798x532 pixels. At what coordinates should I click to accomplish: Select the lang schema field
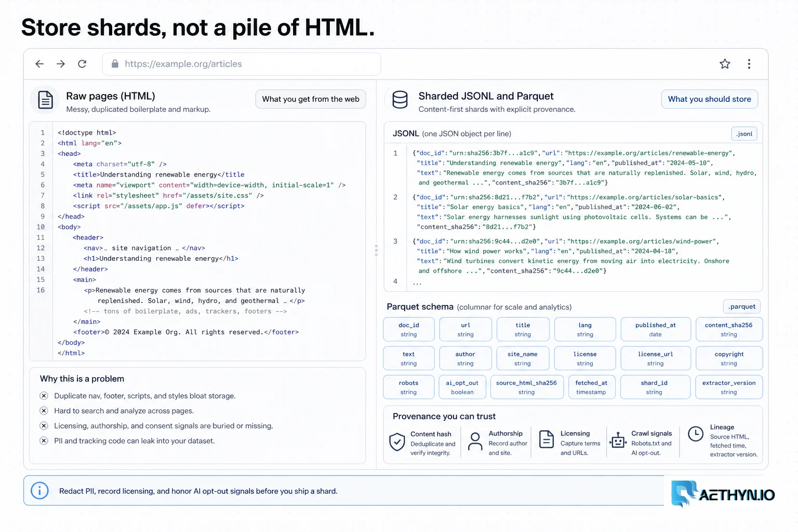click(585, 329)
